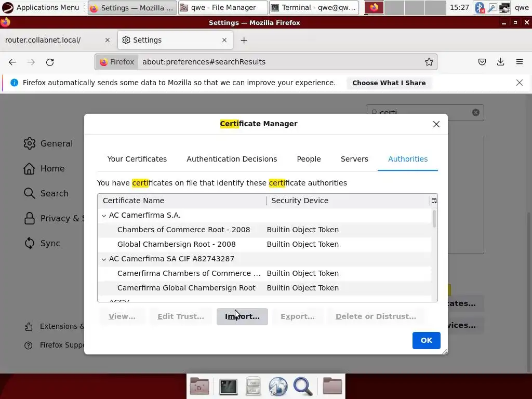Viewport: 532px width, 399px height.
Task: Select Global Chambersign Root - 2008 certificate
Action: pos(264,244)
